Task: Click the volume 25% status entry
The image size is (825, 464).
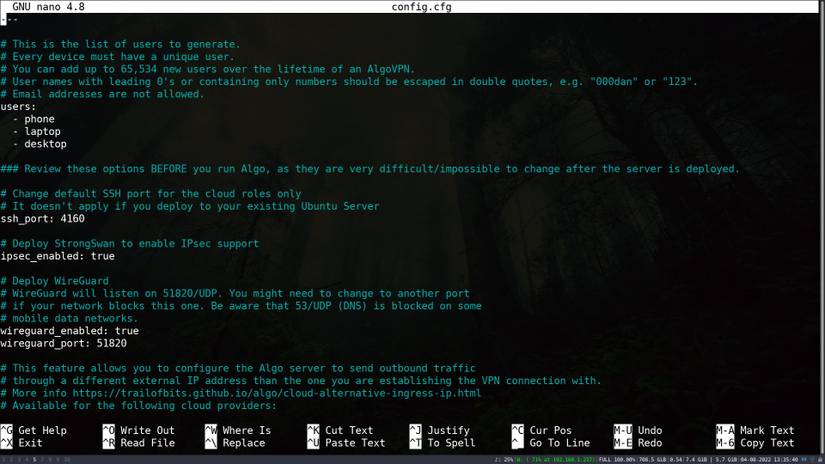Action: click(506, 460)
